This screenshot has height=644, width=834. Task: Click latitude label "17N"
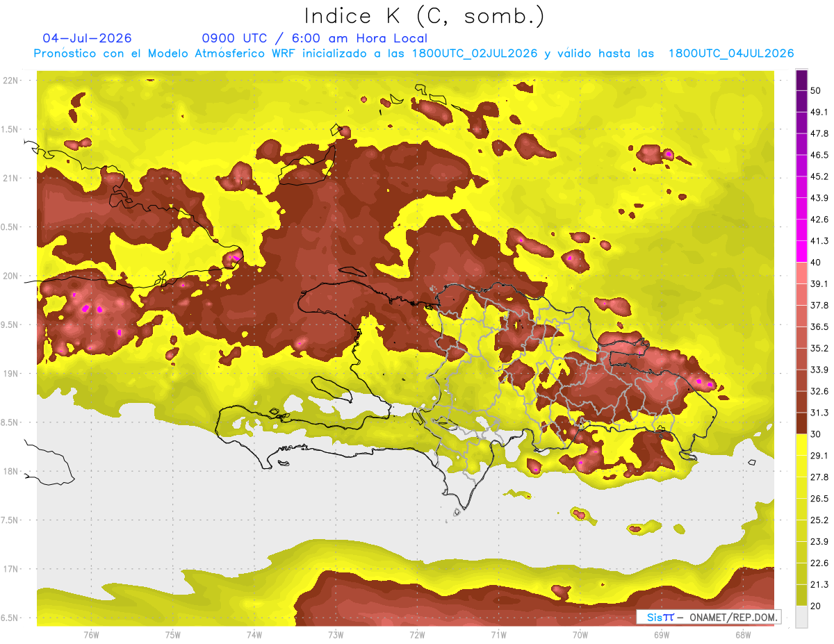click(12, 569)
